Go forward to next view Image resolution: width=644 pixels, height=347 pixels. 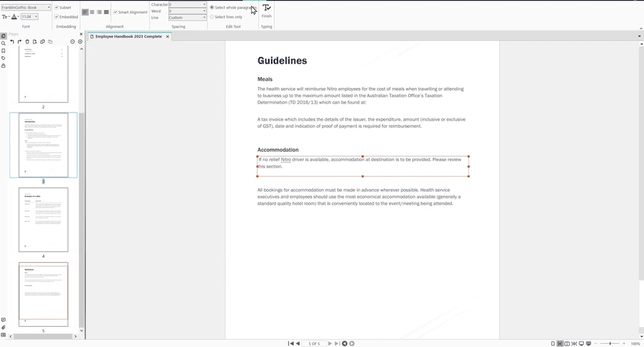(352, 343)
